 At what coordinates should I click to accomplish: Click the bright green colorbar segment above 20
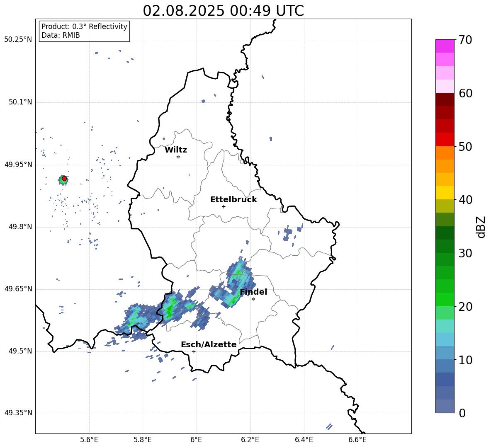445,299
